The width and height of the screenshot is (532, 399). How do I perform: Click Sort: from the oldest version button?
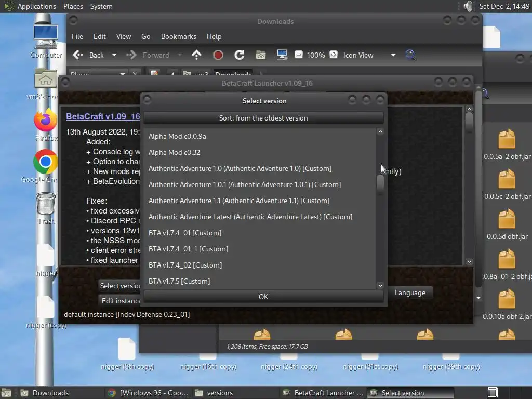click(263, 118)
